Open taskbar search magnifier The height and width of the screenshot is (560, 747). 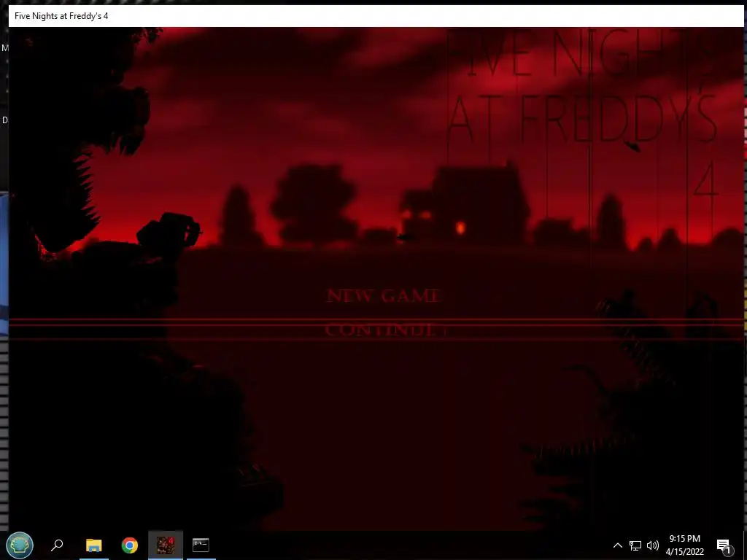coord(57,545)
